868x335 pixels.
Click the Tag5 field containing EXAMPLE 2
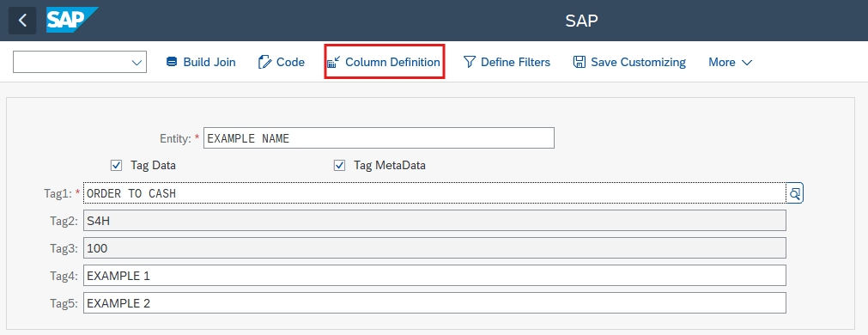click(434, 303)
